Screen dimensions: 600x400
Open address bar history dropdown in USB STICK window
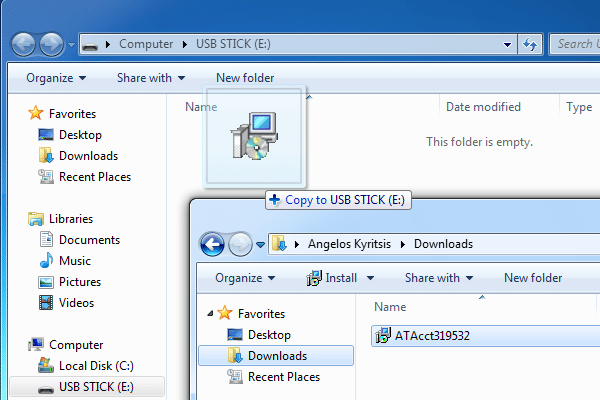pos(507,45)
